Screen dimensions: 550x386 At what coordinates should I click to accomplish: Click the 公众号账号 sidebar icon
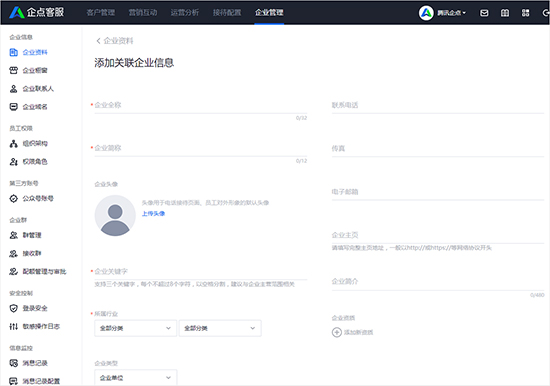coord(13,199)
